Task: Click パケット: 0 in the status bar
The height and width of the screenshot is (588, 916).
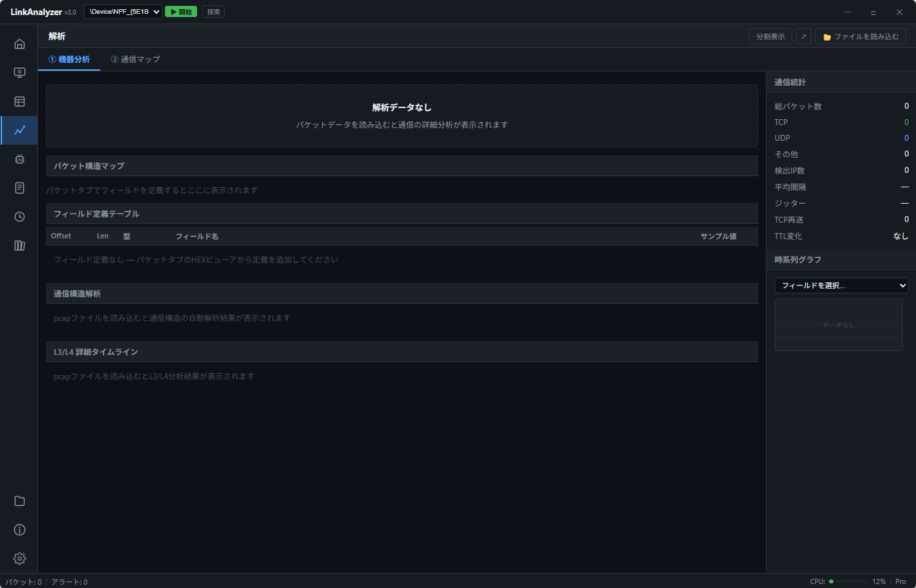Action: tap(24, 582)
